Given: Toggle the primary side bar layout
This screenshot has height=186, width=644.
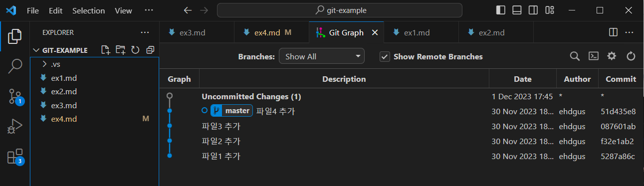Looking at the screenshot, I should coord(501,10).
